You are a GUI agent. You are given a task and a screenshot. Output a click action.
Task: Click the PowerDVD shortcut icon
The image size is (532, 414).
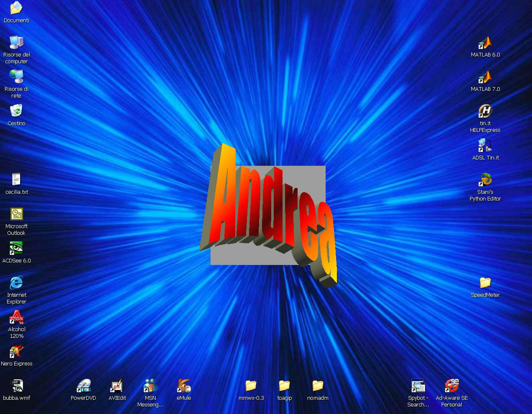coord(83,386)
